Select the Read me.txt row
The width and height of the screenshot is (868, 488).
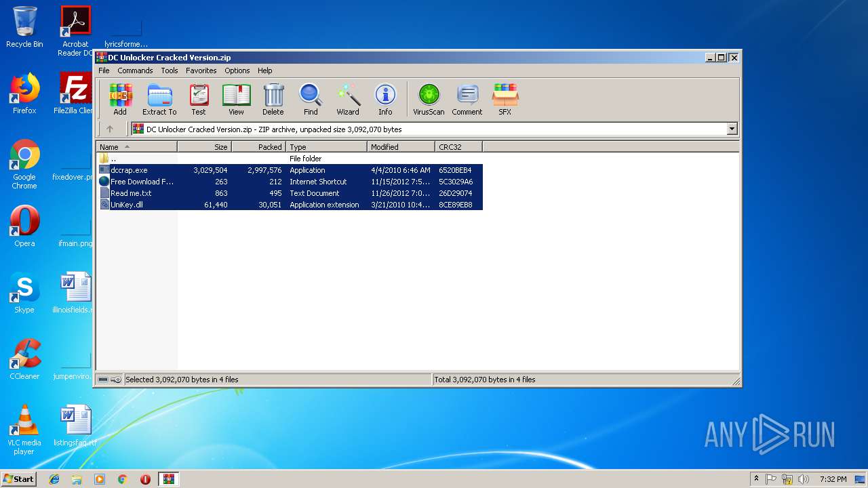290,193
